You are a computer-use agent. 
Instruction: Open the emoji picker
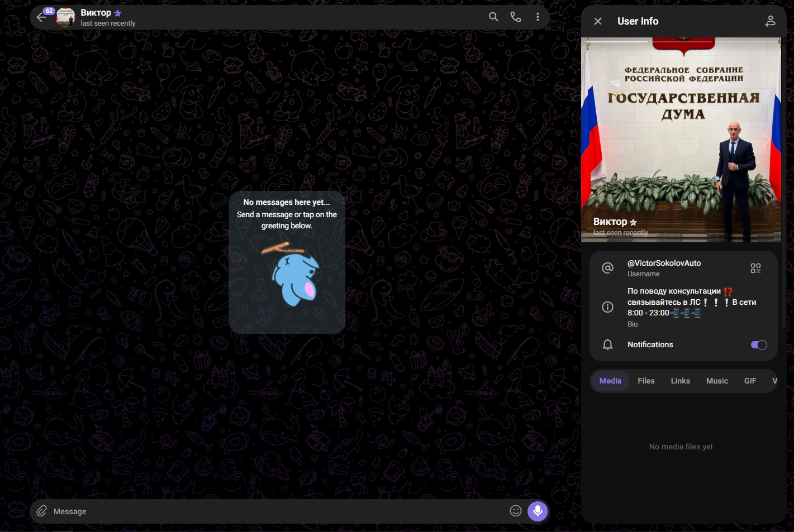click(516, 511)
